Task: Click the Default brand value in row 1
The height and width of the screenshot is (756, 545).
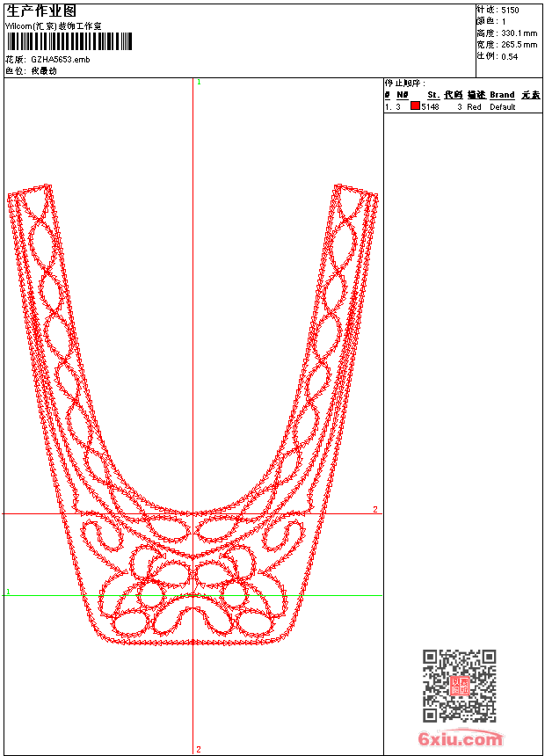Action: click(503, 107)
